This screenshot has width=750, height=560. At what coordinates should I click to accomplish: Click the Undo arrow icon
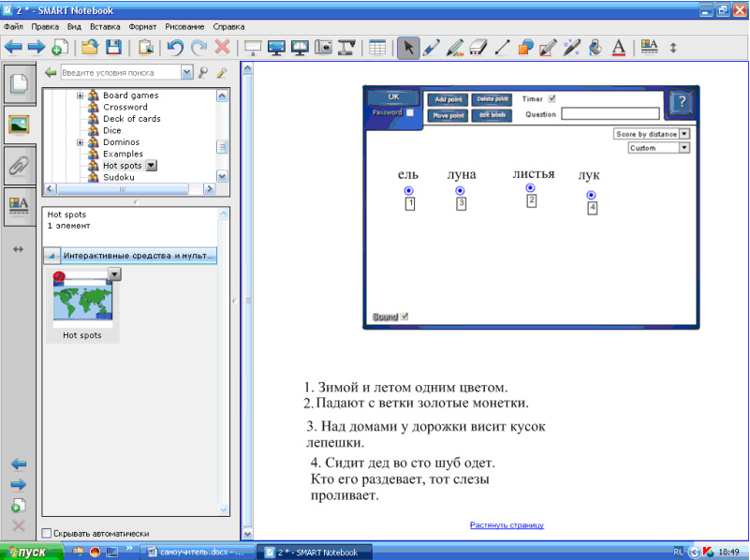pyautogui.click(x=174, y=47)
